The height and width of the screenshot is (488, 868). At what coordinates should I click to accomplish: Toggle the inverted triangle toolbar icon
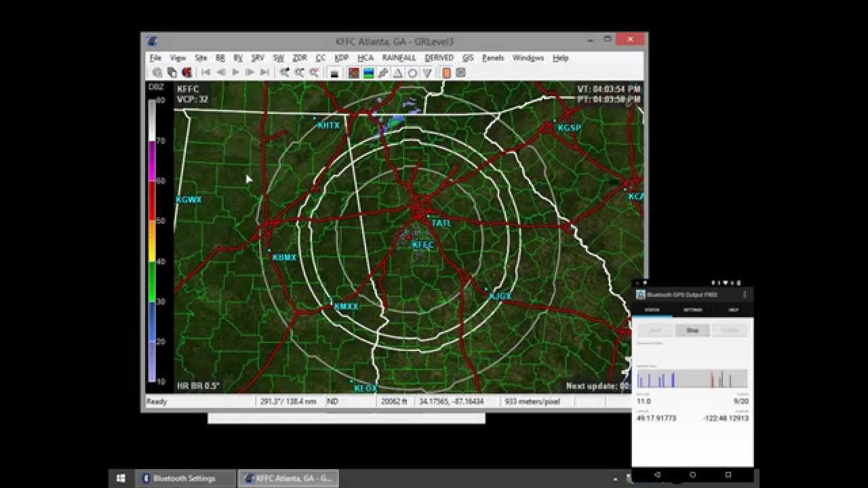click(x=427, y=73)
